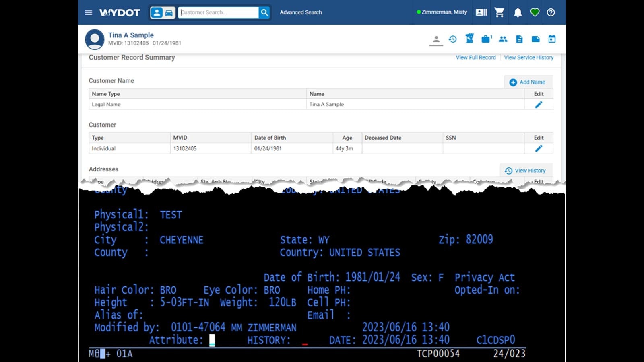Switch search mode to vehicle (car) toggle

[x=169, y=12]
